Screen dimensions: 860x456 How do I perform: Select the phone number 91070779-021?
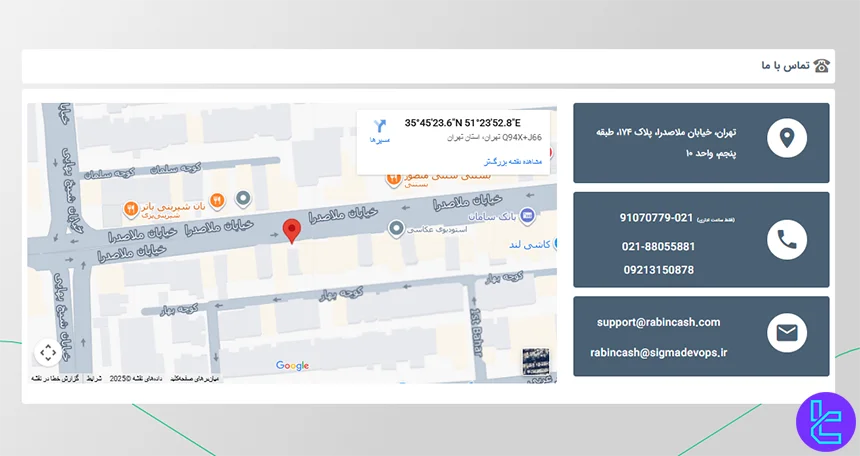657,218
